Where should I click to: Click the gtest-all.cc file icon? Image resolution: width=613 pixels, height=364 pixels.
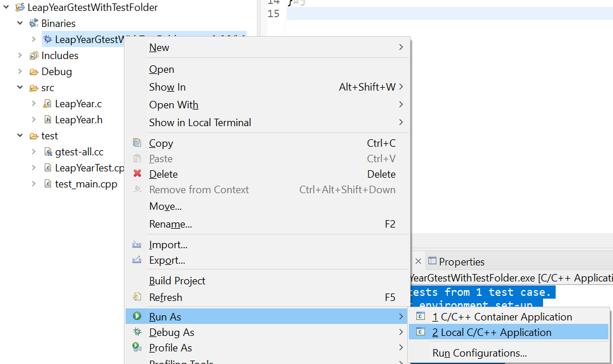point(47,152)
